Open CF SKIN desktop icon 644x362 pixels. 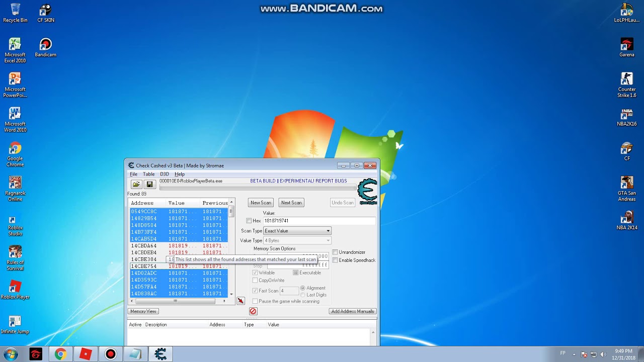click(46, 13)
